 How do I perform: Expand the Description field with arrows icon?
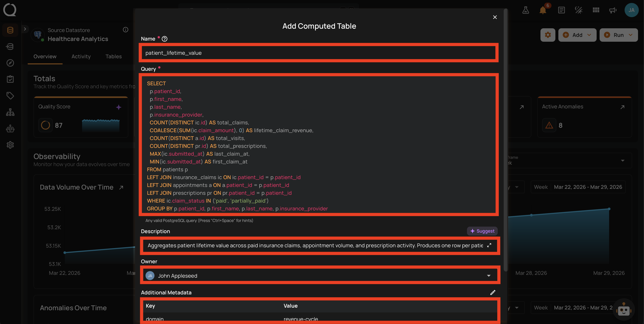(489, 245)
